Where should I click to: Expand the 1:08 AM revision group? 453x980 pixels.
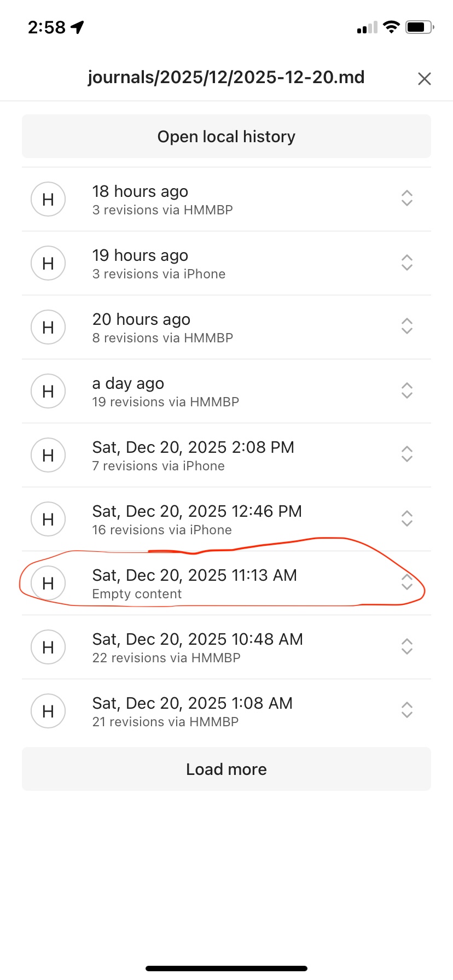[x=406, y=710]
